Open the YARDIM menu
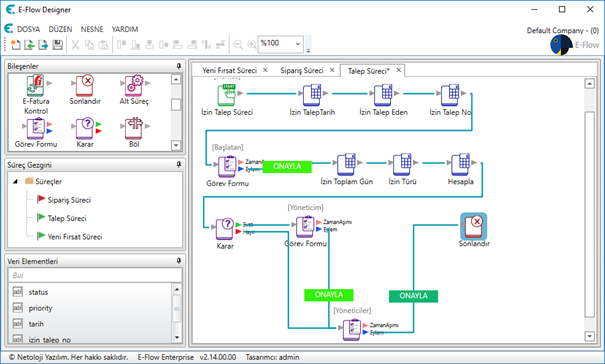This screenshot has width=605, height=364. click(125, 29)
